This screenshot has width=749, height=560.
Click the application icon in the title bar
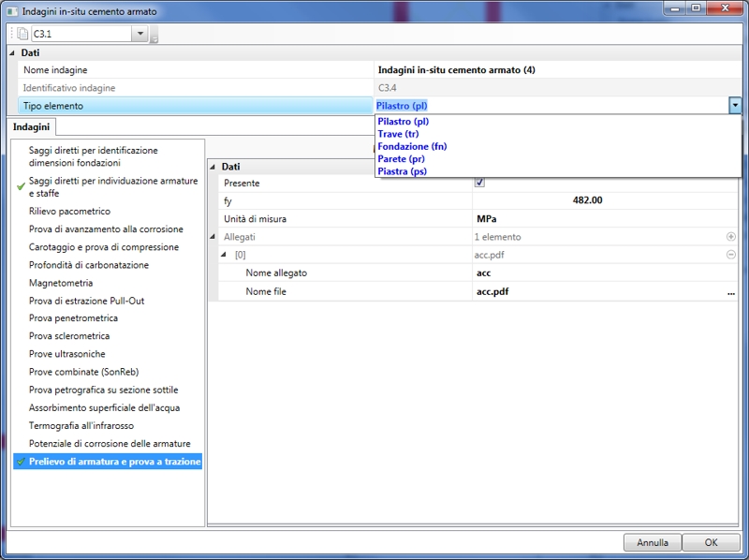coord(11,10)
